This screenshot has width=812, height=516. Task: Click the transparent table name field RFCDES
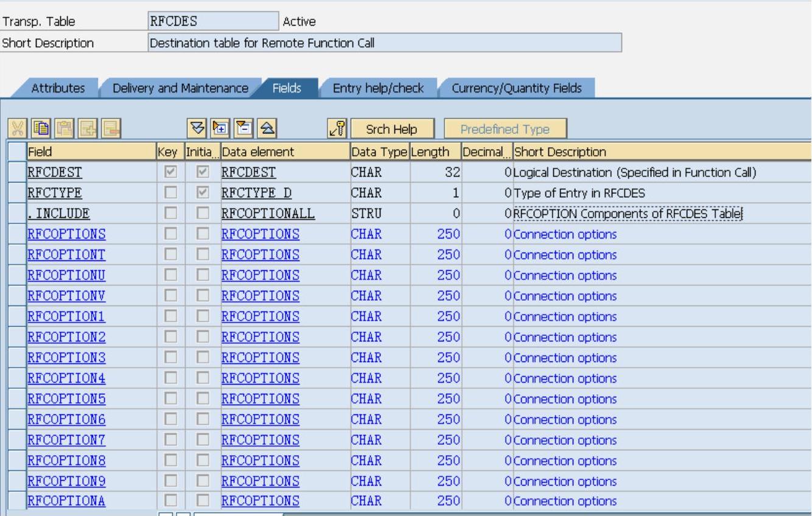pos(213,21)
